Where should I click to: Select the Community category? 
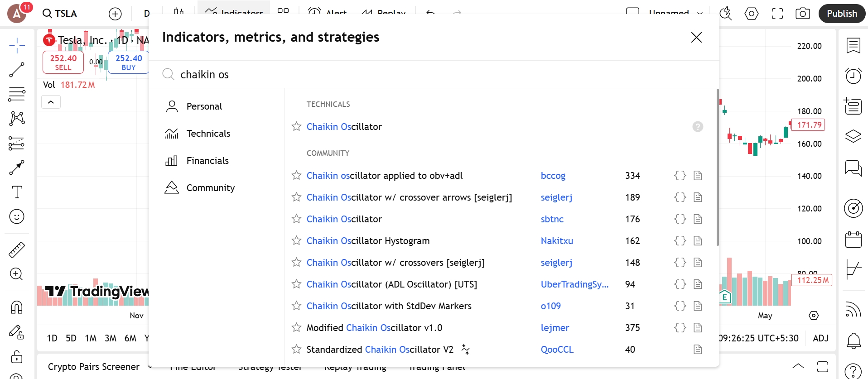point(211,188)
